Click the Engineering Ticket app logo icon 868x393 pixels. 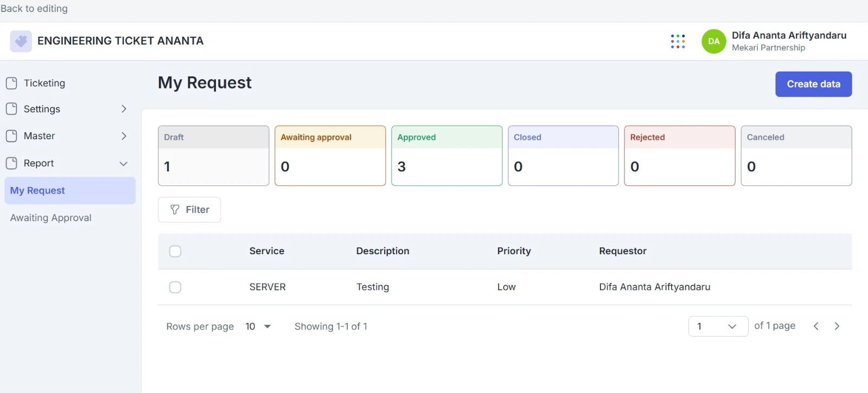pyautogui.click(x=21, y=41)
